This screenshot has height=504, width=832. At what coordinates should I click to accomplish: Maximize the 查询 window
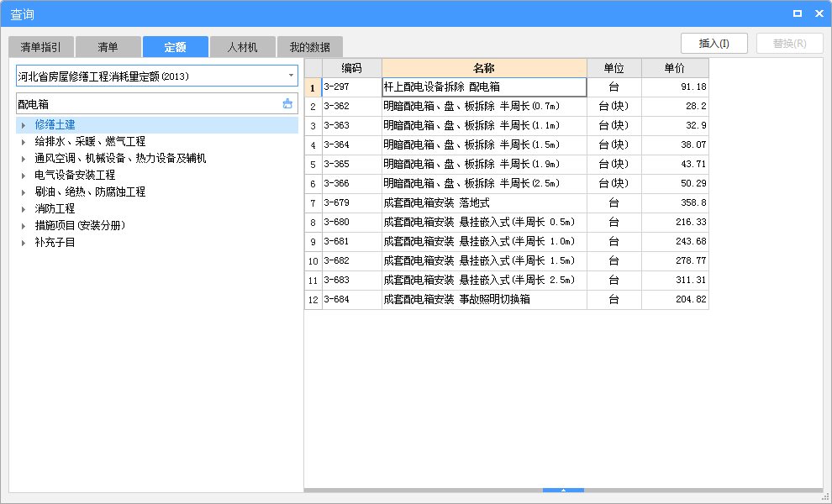click(x=797, y=13)
